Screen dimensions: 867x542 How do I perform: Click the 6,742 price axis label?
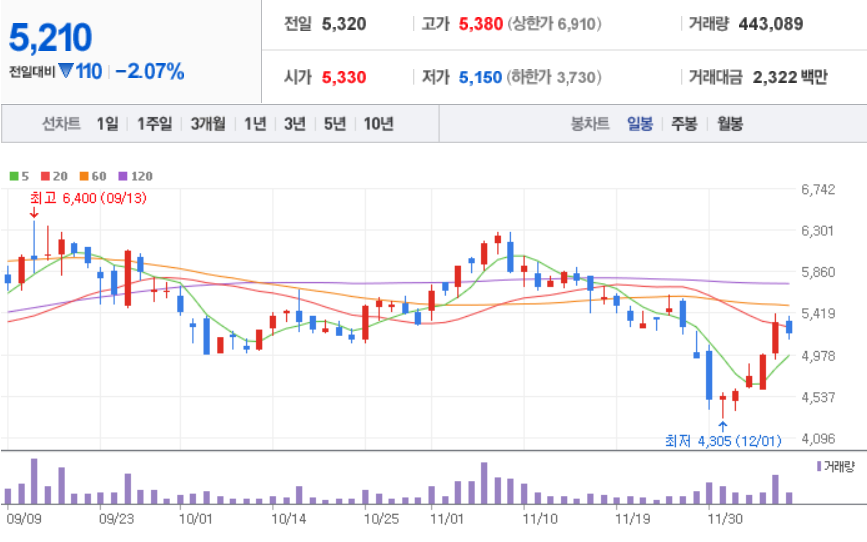tap(818, 190)
